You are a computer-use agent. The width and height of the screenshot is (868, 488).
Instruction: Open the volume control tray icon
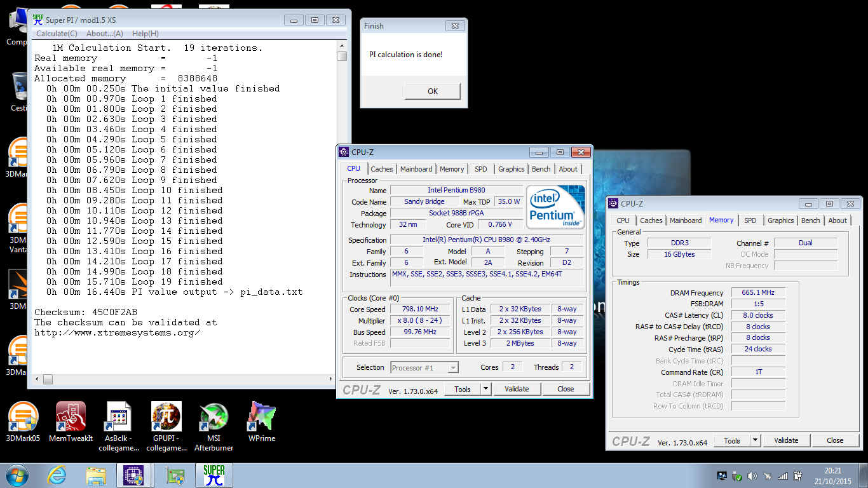[753, 475]
